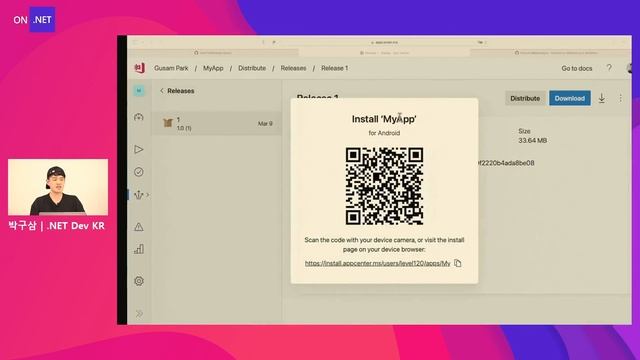Open the help question mark icon
Screen dimensions: 640x360
click(x=609, y=68)
